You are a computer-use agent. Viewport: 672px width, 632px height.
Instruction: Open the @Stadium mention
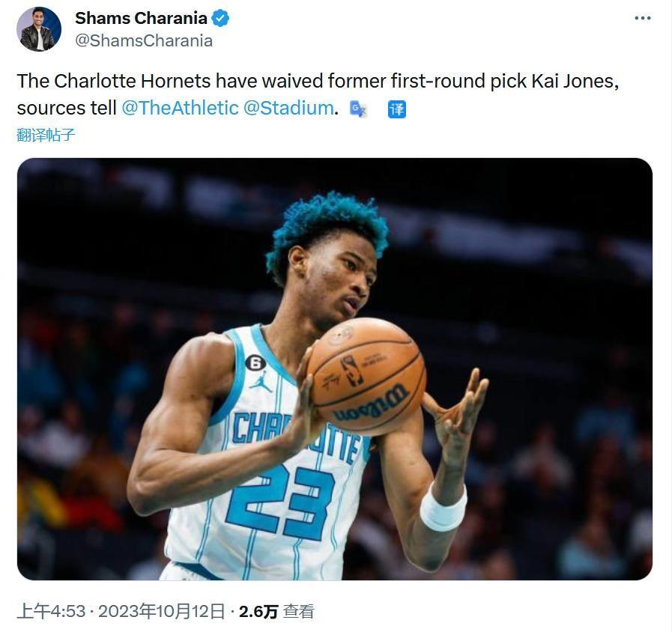click(288, 108)
